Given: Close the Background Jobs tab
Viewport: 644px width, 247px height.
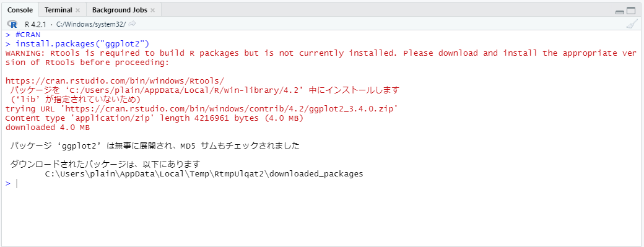Looking at the screenshot, I should tap(152, 11).
